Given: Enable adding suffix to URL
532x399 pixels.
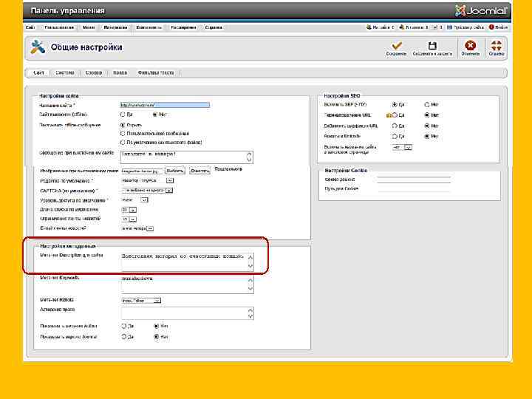Looking at the screenshot, I should (395, 126).
